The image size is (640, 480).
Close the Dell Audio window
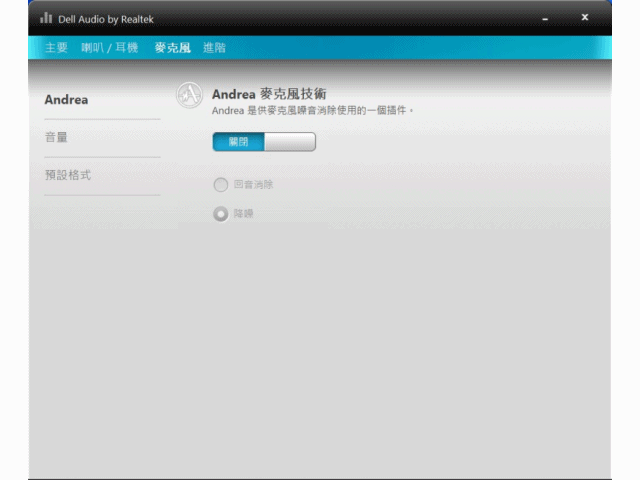[584, 17]
